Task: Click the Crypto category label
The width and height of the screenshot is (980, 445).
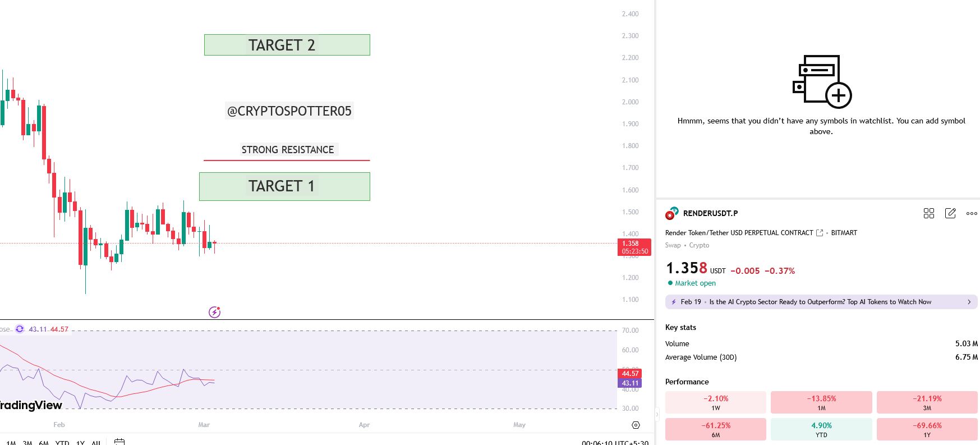Action: point(699,245)
